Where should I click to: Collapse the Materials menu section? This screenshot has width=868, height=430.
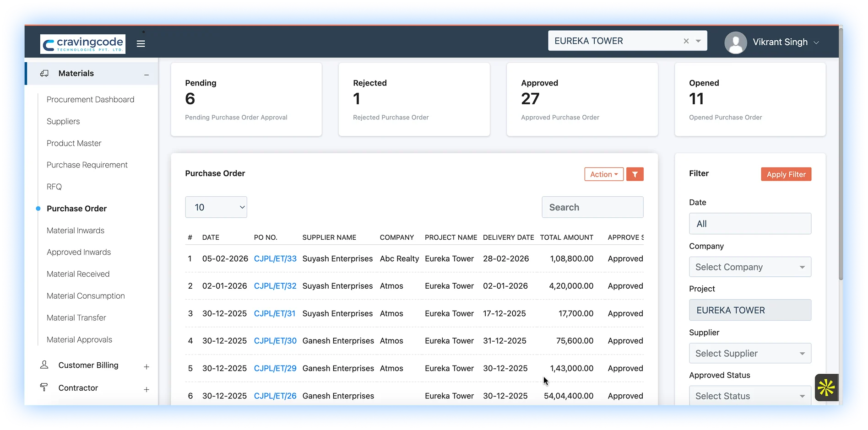point(146,75)
